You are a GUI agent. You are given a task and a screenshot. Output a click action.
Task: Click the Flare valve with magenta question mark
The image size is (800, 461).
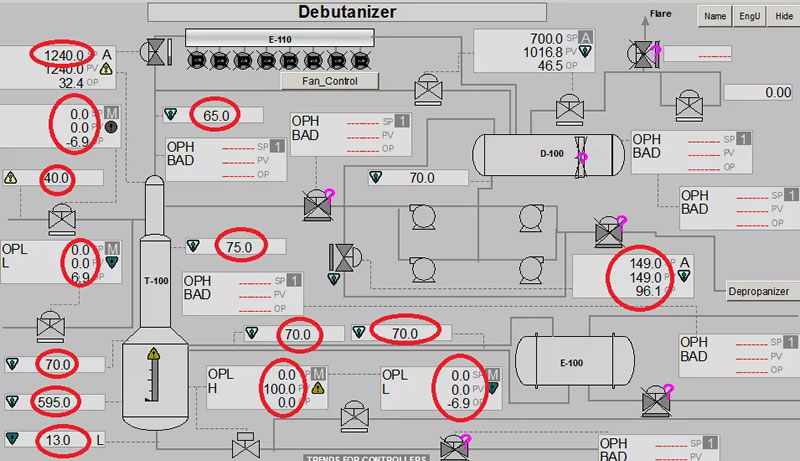(x=644, y=54)
